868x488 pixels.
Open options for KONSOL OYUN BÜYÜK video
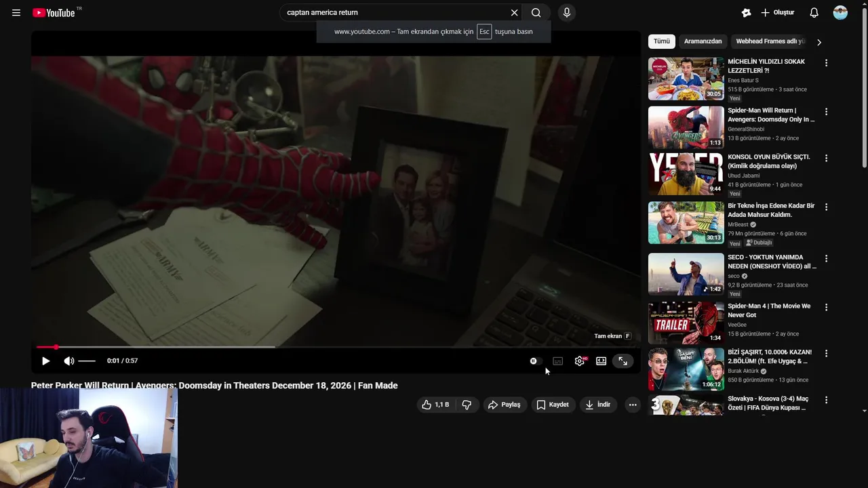pos(826,158)
